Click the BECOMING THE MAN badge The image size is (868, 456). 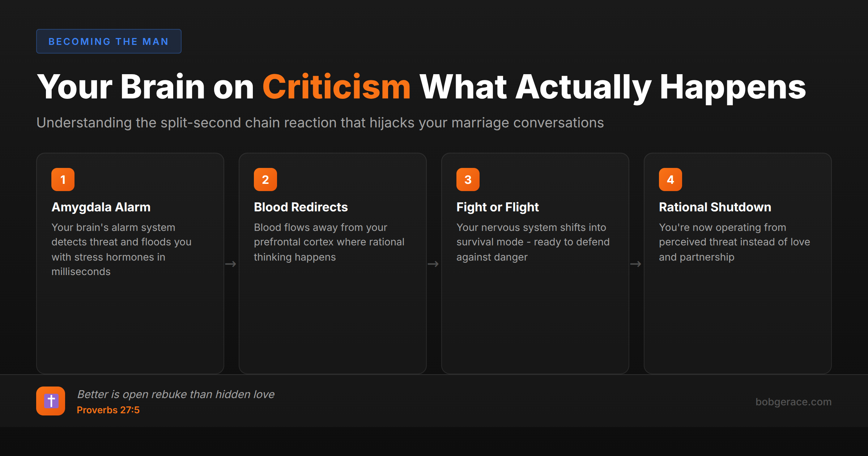pyautogui.click(x=109, y=41)
